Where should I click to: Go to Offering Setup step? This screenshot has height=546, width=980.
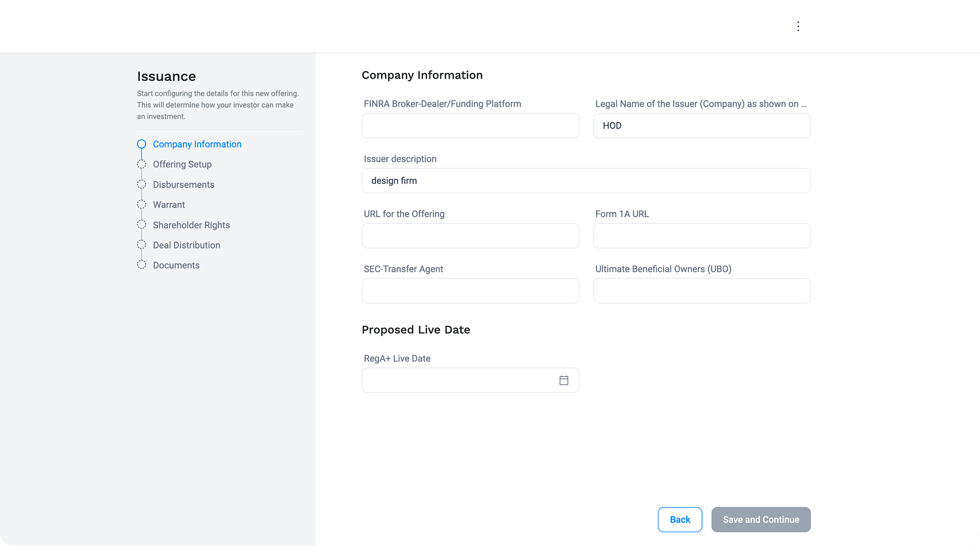click(x=182, y=165)
